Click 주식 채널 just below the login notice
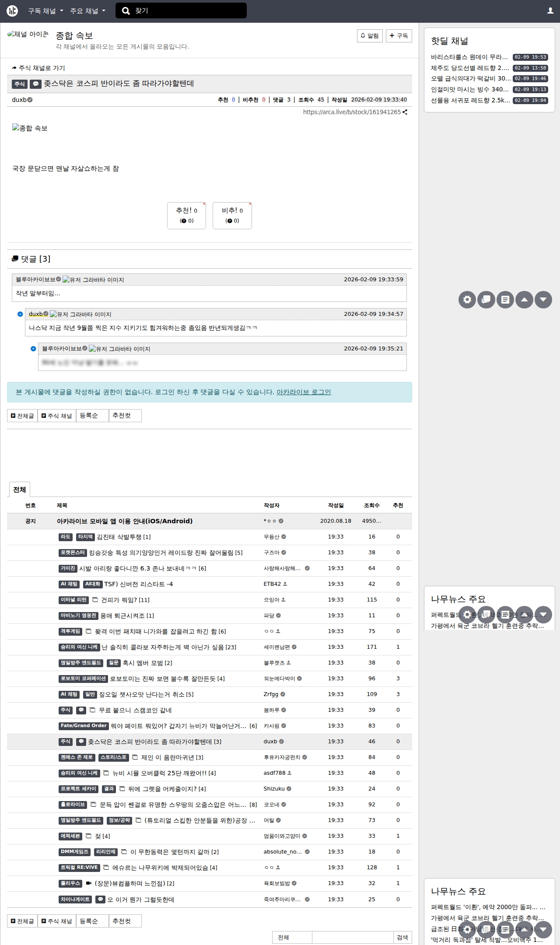This screenshot has height=945, width=560. [x=57, y=416]
